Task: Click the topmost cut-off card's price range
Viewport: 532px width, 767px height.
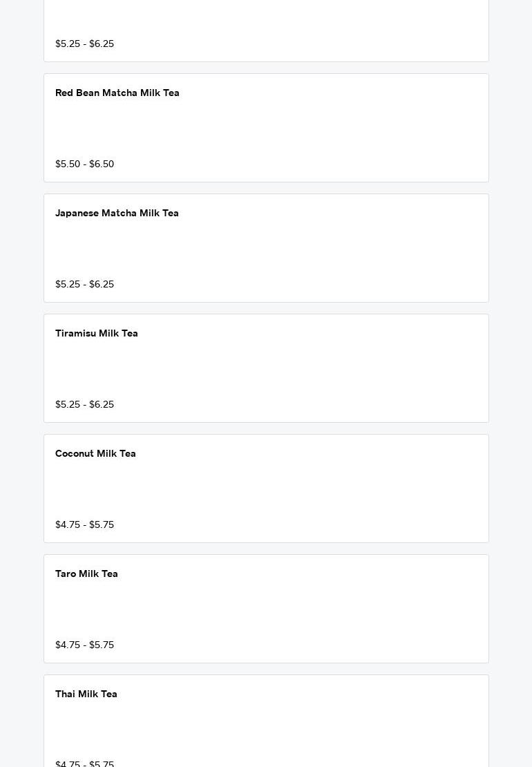Action: (x=84, y=44)
